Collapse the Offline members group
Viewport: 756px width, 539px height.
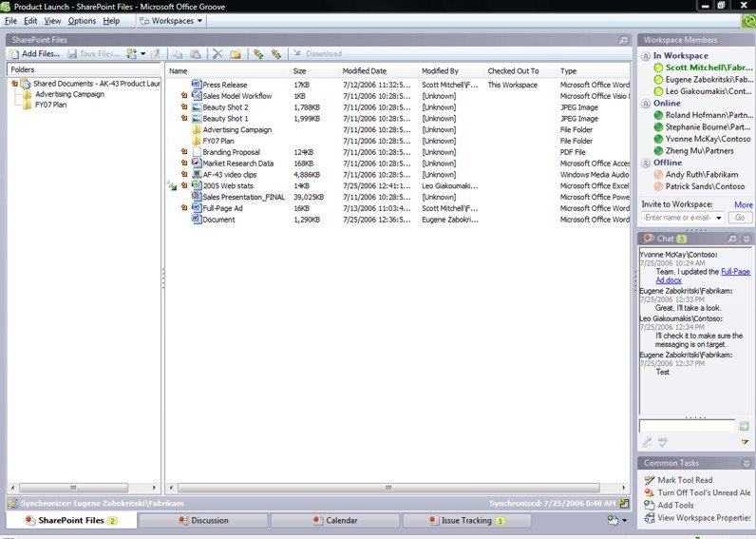pos(646,163)
